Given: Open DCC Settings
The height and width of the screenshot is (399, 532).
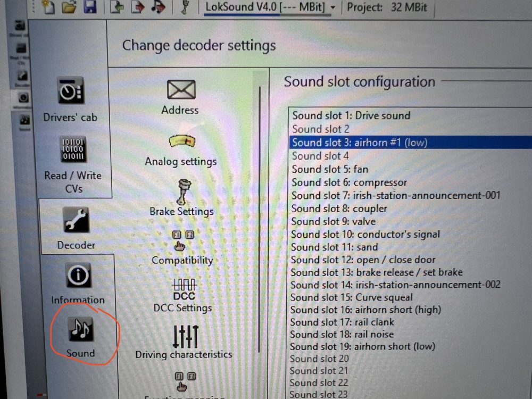Looking at the screenshot, I should tap(182, 295).
